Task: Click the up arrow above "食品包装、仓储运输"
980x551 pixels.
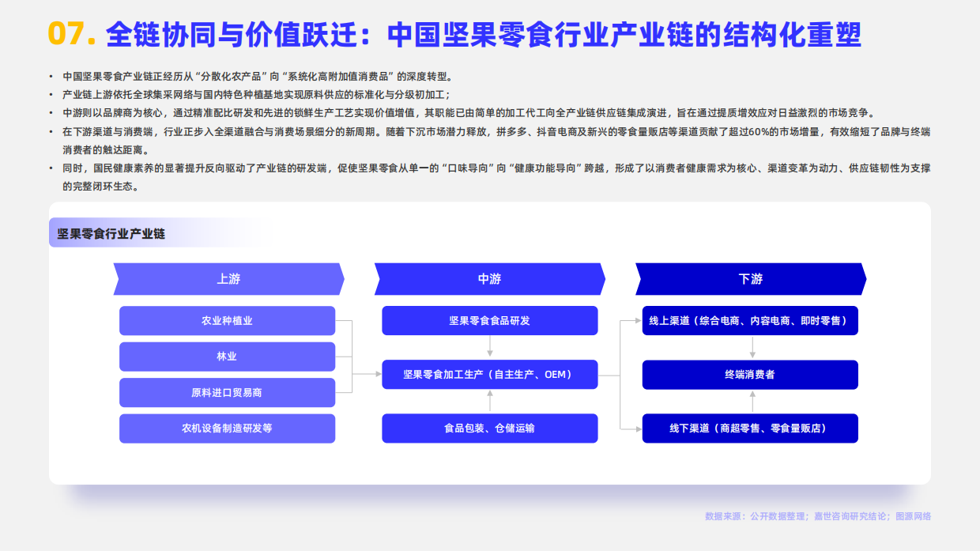Action: 490,401
